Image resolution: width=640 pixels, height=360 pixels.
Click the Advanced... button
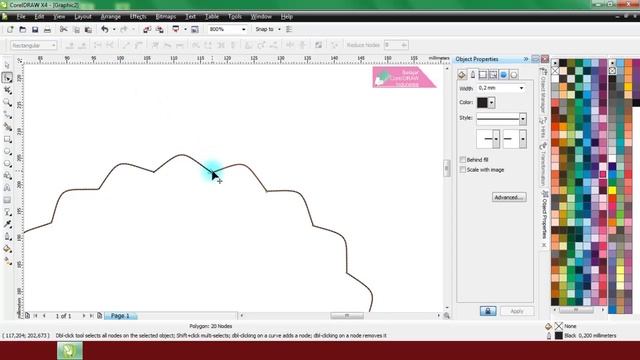[x=509, y=198]
